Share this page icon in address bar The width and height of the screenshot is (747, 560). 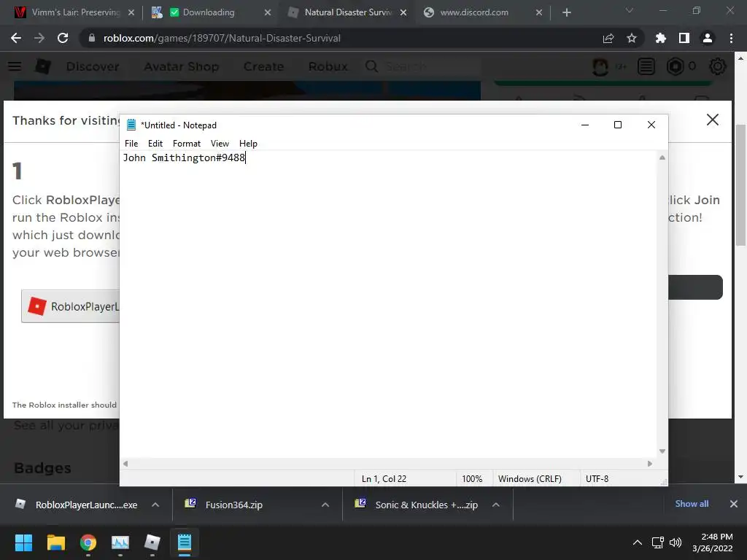(608, 38)
